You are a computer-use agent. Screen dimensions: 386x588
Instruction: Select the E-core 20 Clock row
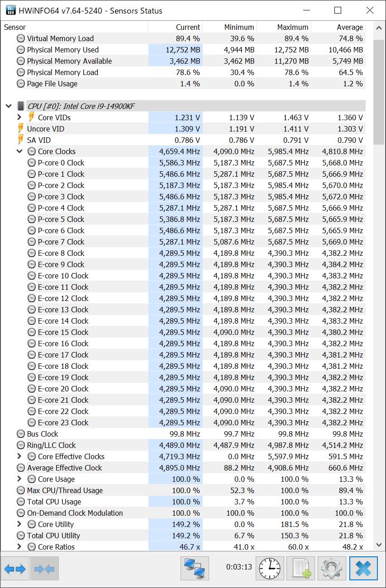[x=183, y=389]
